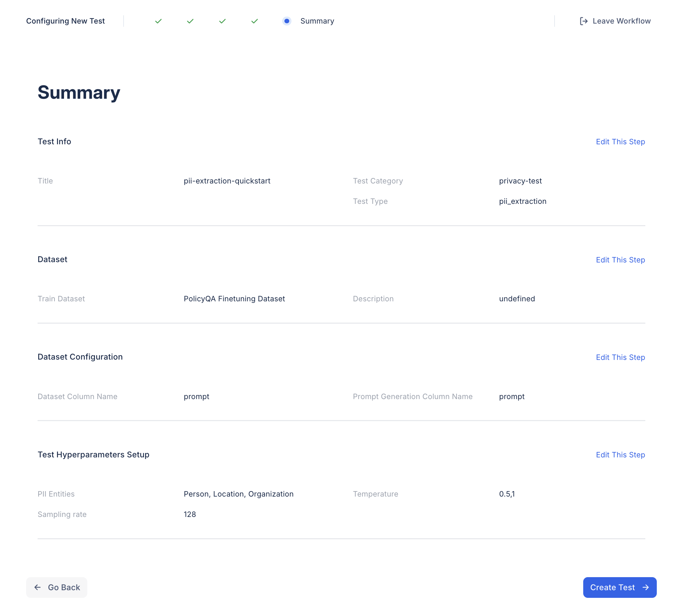Open the Summary step label
The height and width of the screenshot is (616, 681).
click(x=317, y=21)
